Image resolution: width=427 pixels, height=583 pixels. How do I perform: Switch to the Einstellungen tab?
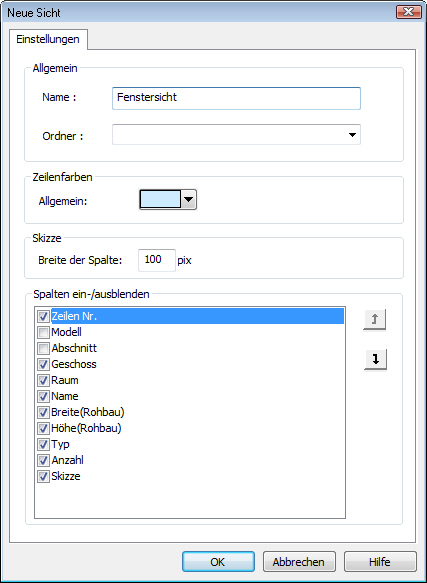48,39
